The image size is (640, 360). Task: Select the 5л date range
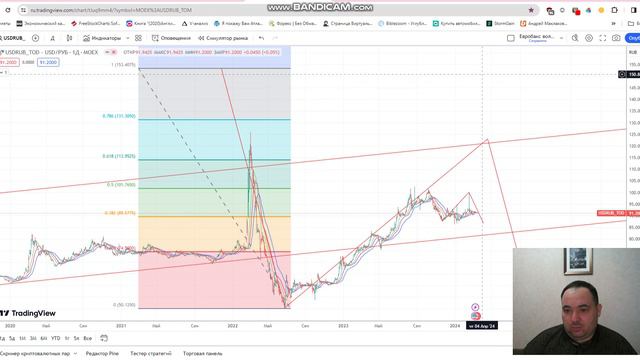76,338
